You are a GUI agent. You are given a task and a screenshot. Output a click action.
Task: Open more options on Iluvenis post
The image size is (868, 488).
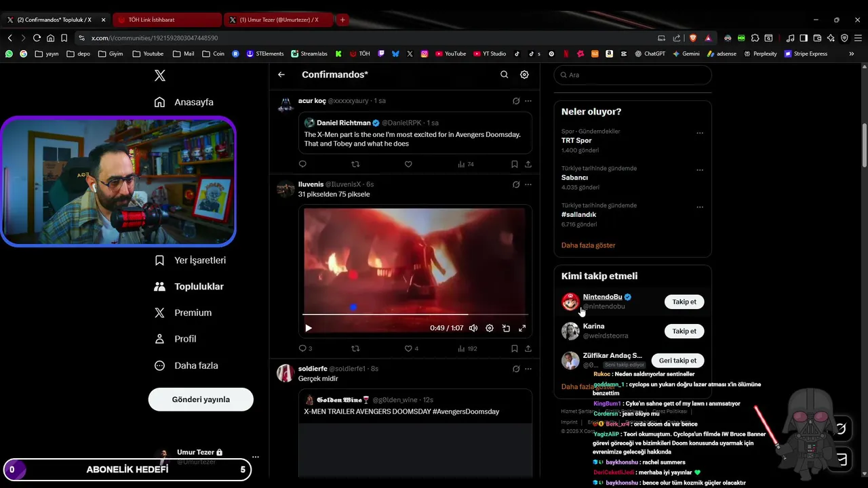(x=528, y=184)
